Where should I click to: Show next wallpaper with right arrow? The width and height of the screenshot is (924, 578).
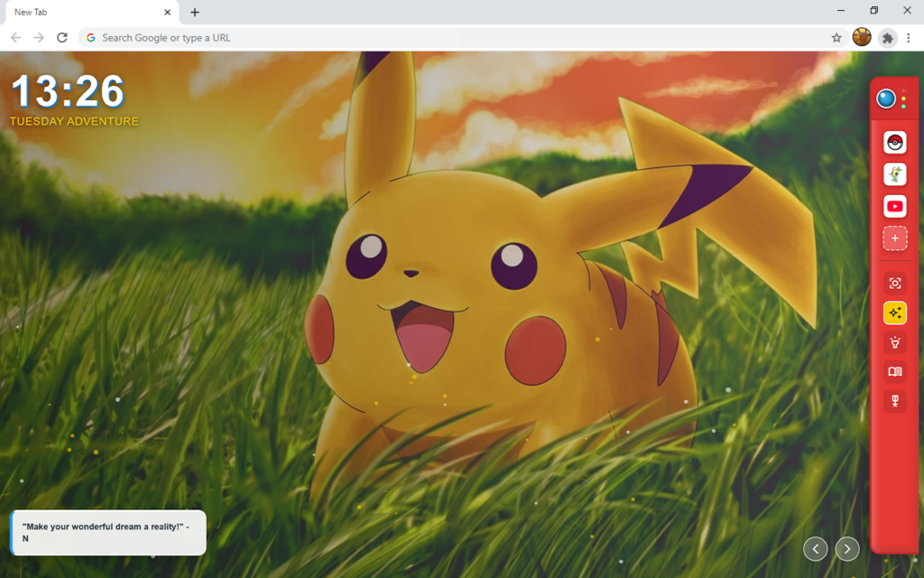(x=847, y=548)
